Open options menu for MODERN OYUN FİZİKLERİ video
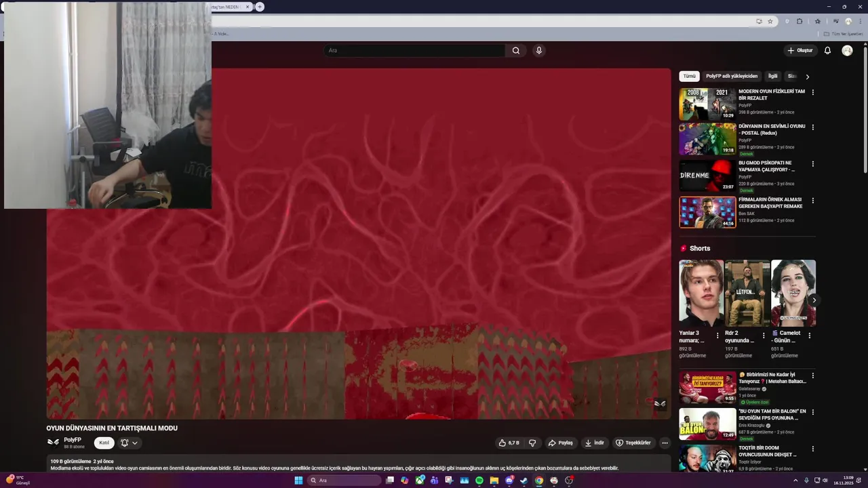Viewport: 868px width, 488px height. pyautogui.click(x=812, y=92)
